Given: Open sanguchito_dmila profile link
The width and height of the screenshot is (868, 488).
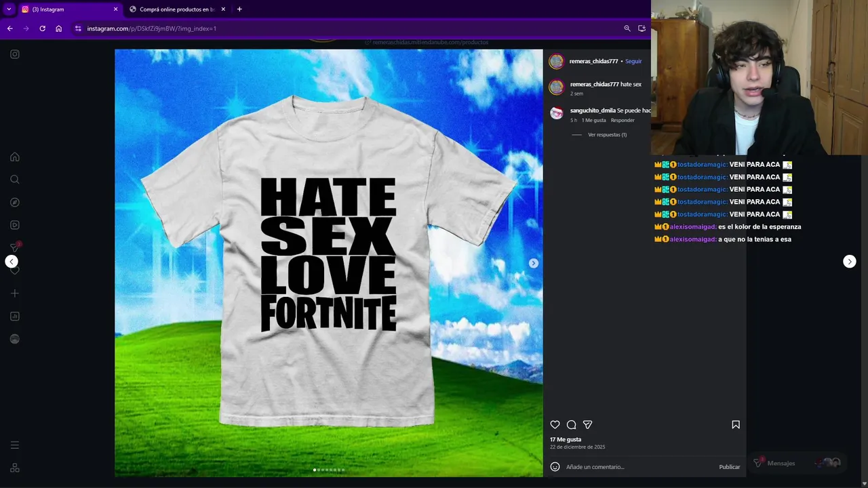Looking at the screenshot, I should (x=593, y=110).
